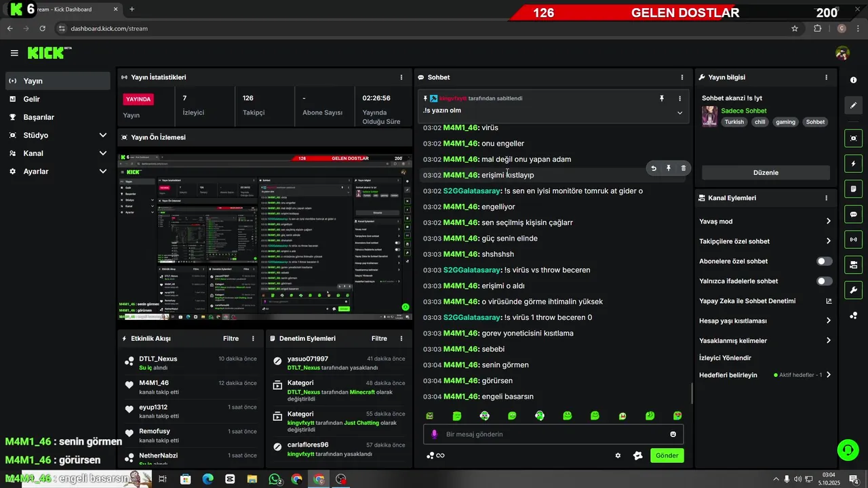Open the hamburger menu beside the KICK logo
Viewport: 868px width, 488px height.
14,53
